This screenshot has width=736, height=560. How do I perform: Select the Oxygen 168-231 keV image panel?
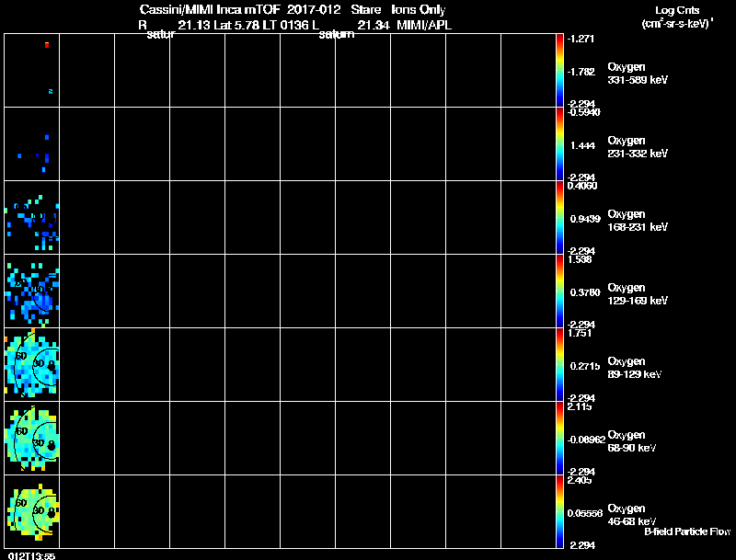coord(32,218)
